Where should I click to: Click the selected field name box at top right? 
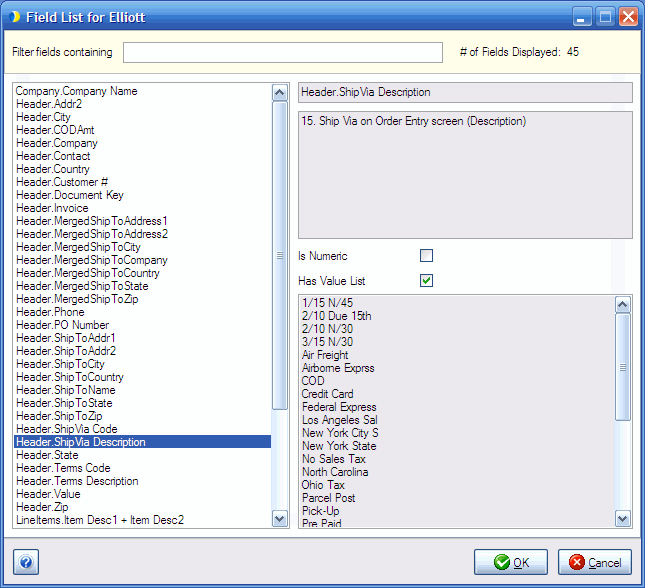pos(465,93)
